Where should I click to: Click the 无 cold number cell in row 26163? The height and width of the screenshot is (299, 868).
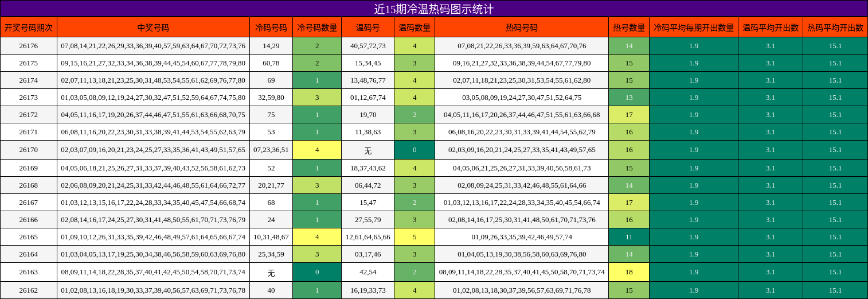271,272
